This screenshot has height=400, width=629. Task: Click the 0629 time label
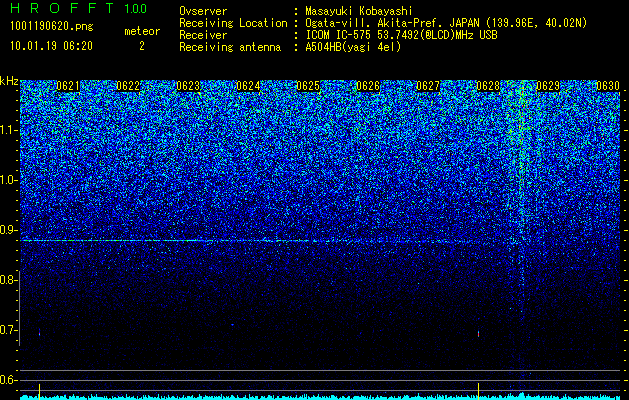pos(548,86)
